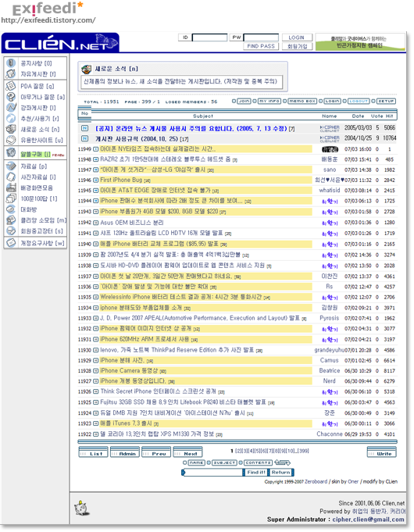
Task: Click author name 'Chaconne' in row 11922
Action: click(330, 434)
